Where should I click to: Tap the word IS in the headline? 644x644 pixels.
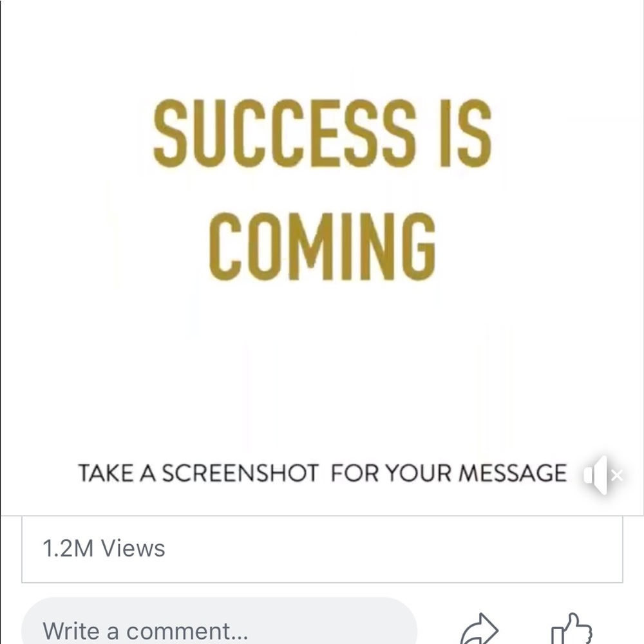tap(466, 134)
